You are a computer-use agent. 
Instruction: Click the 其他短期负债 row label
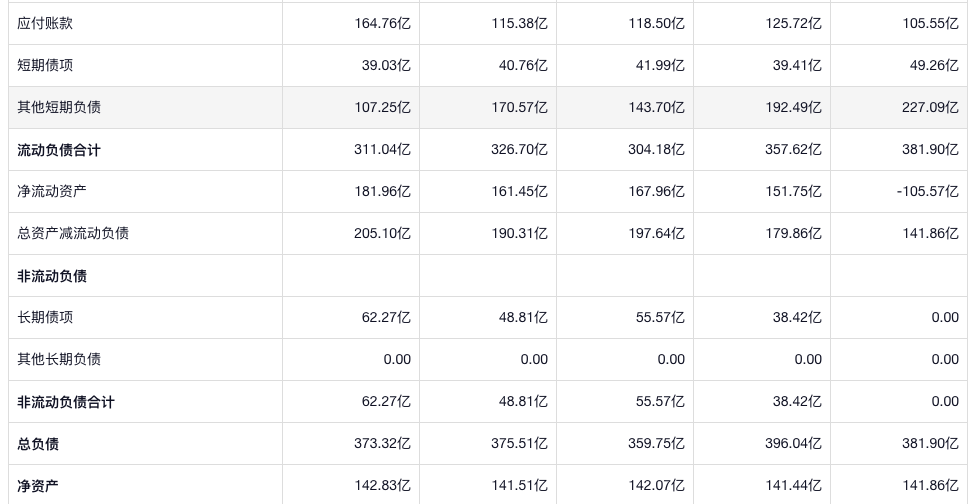click(x=59, y=107)
